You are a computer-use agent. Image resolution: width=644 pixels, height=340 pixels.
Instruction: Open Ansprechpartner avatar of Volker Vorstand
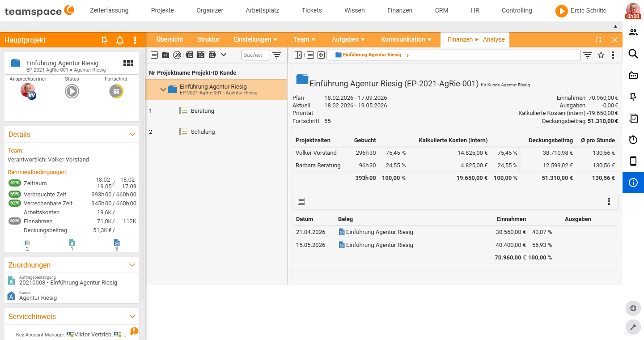point(28,91)
